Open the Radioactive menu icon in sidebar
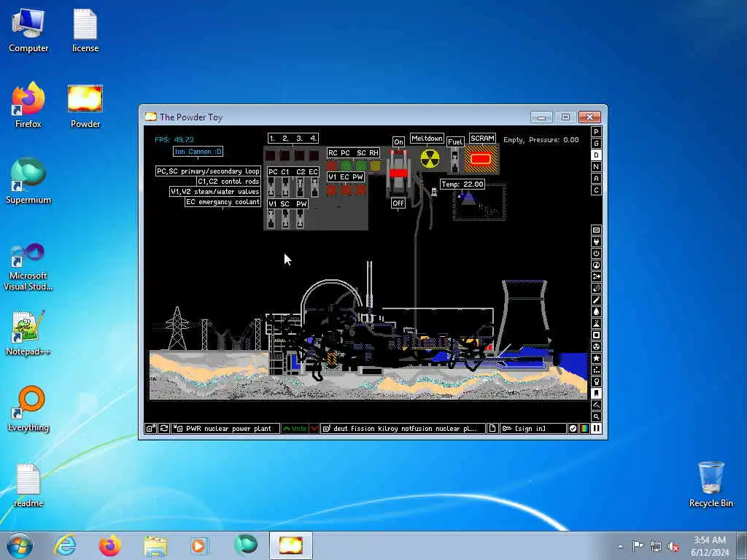Screen dimensions: 747x560 pyautogui.click(x=596, y=346)
